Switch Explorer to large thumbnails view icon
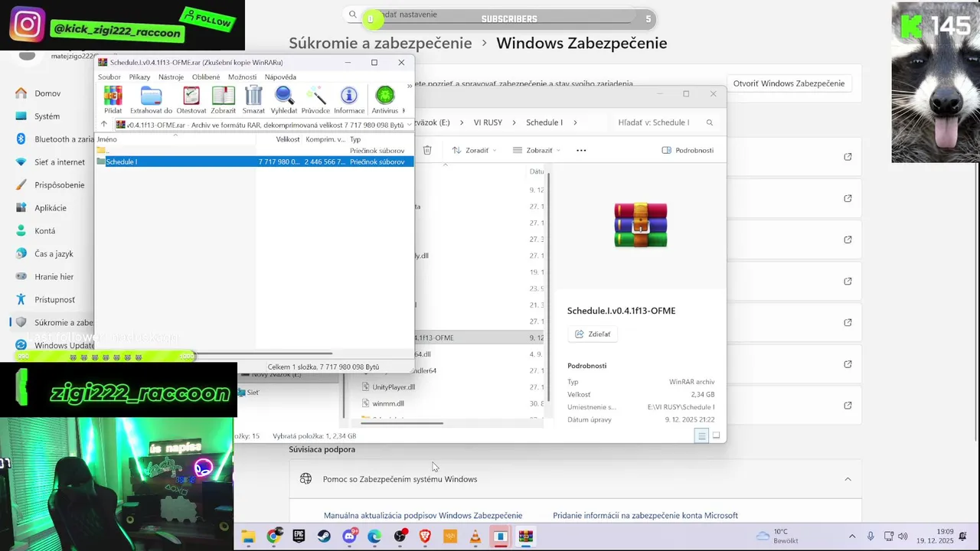The height and width of the screenshot is (551, 980). click(716, 435)
